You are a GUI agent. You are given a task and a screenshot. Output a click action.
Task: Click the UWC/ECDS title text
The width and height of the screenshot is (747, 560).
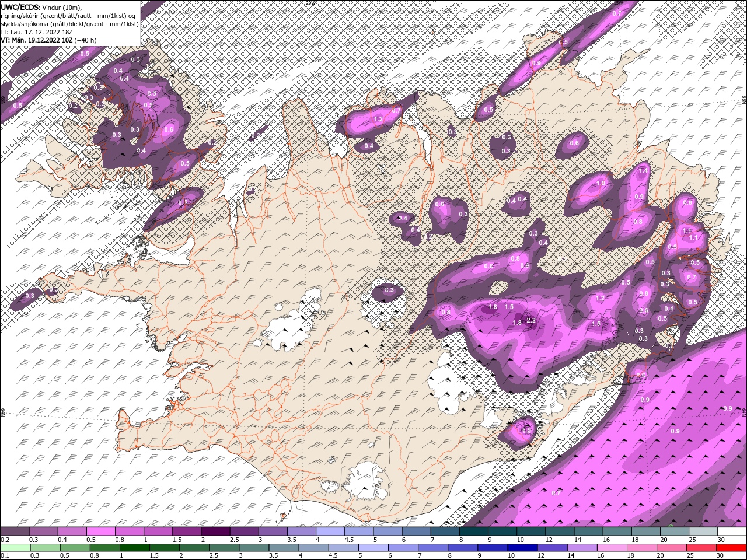click(20, 6)
